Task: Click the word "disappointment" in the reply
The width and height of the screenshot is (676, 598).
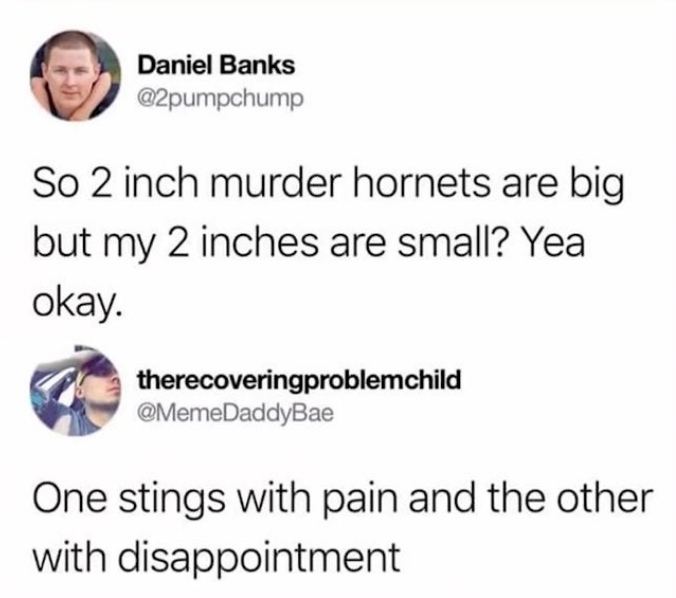Action: click(x=260, y=561)
